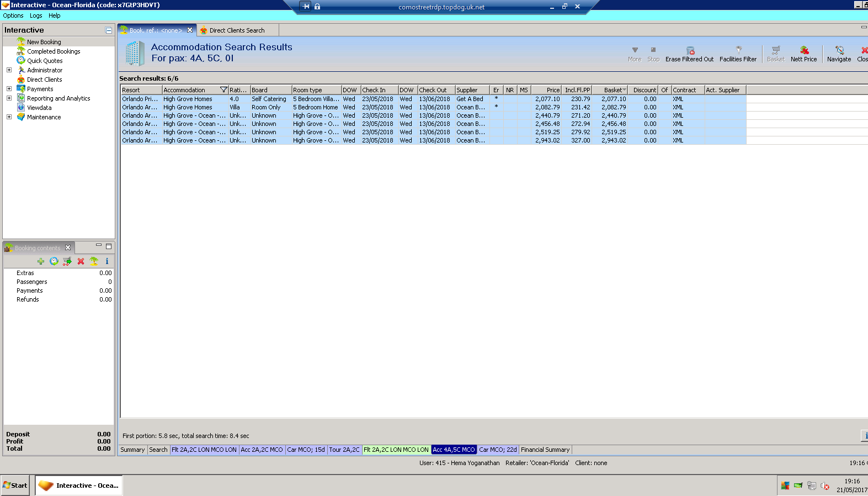
Task: Switch to the Direct Clients Search tab
Action: [237, 30]
